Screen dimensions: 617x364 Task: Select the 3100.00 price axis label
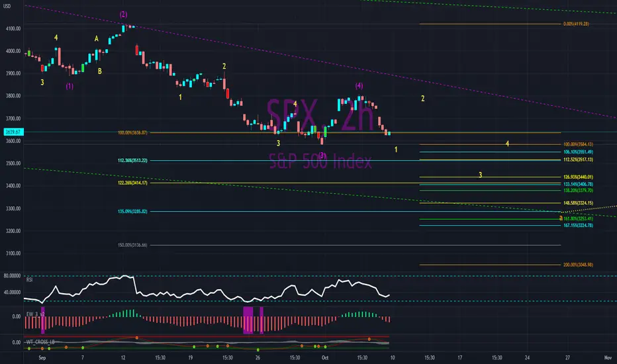click(13, 253)
